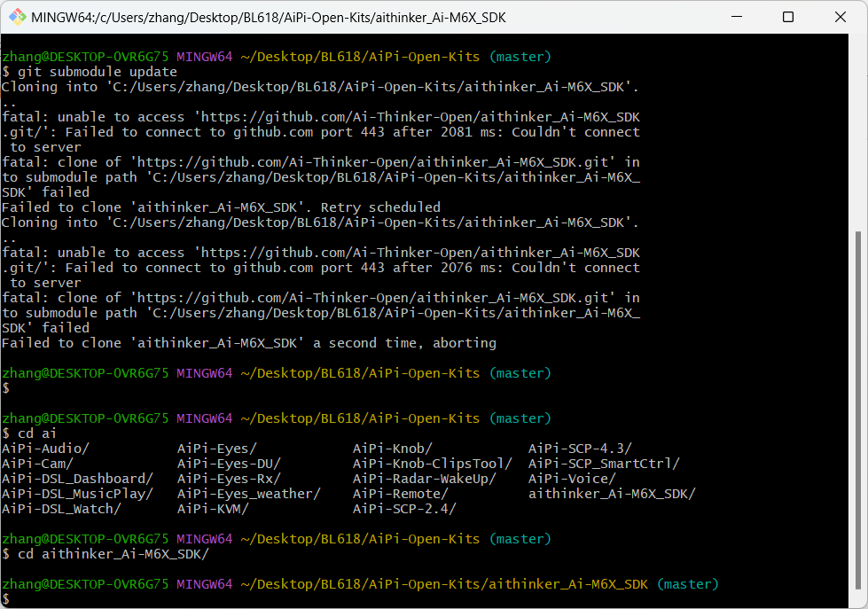
Task: Click the 'AiPi-SCP_SmartCtrl/' directory entry
Action: (604, 464)
